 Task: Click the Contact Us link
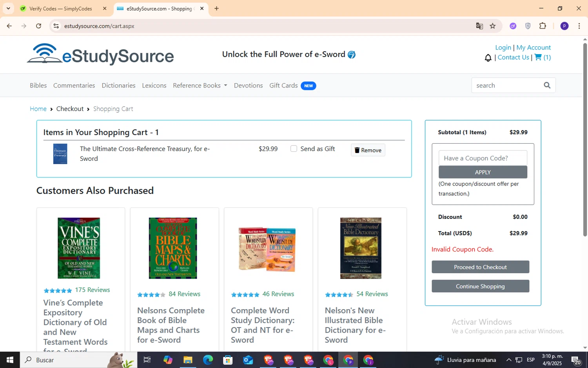[513, 57]
